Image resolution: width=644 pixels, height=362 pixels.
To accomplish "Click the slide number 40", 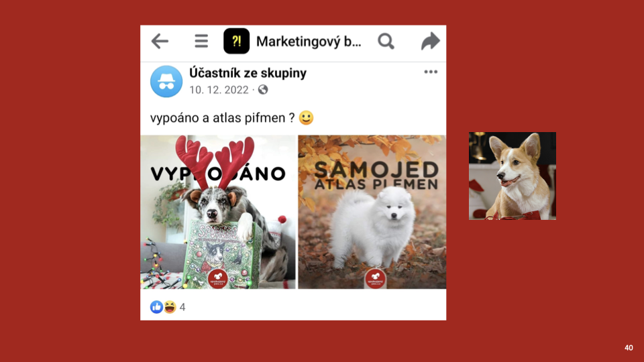I will click(x=629, y=348).
